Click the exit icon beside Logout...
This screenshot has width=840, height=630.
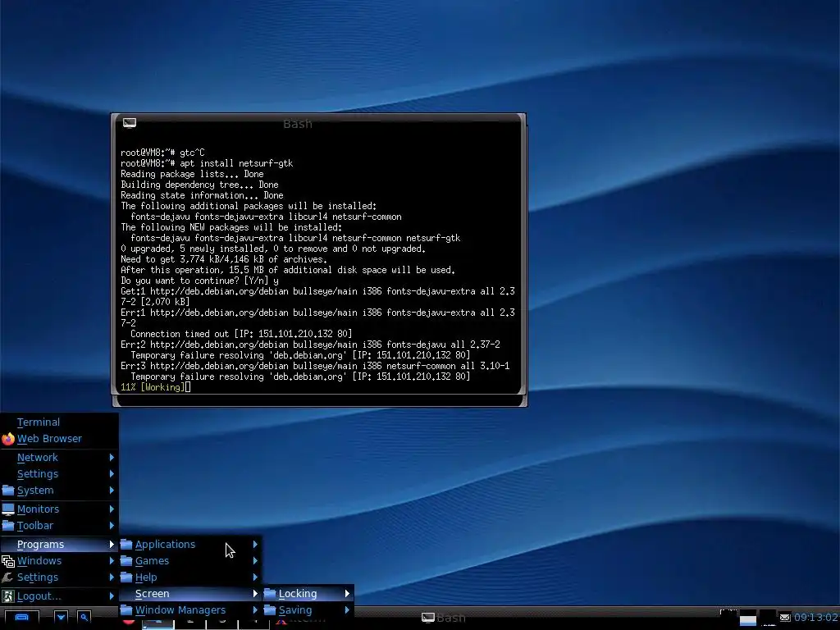[8, 596]
